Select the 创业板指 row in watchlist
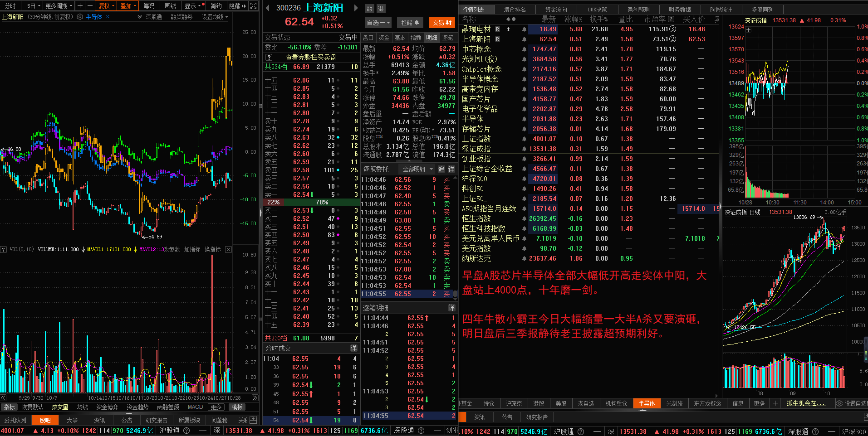 coord(589,159)
